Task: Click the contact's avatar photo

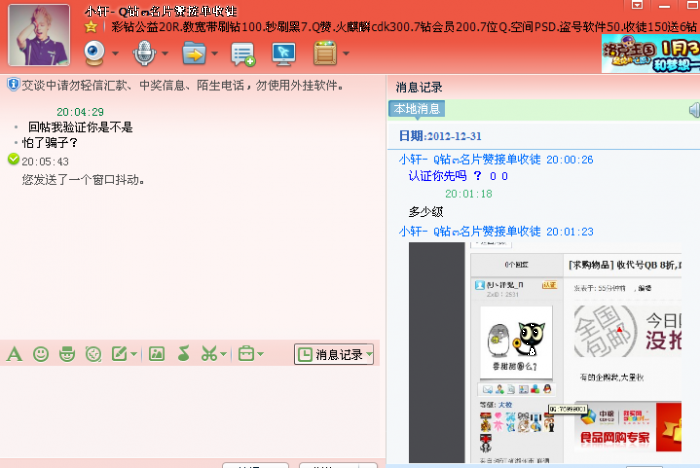Action: click(39, 35)
